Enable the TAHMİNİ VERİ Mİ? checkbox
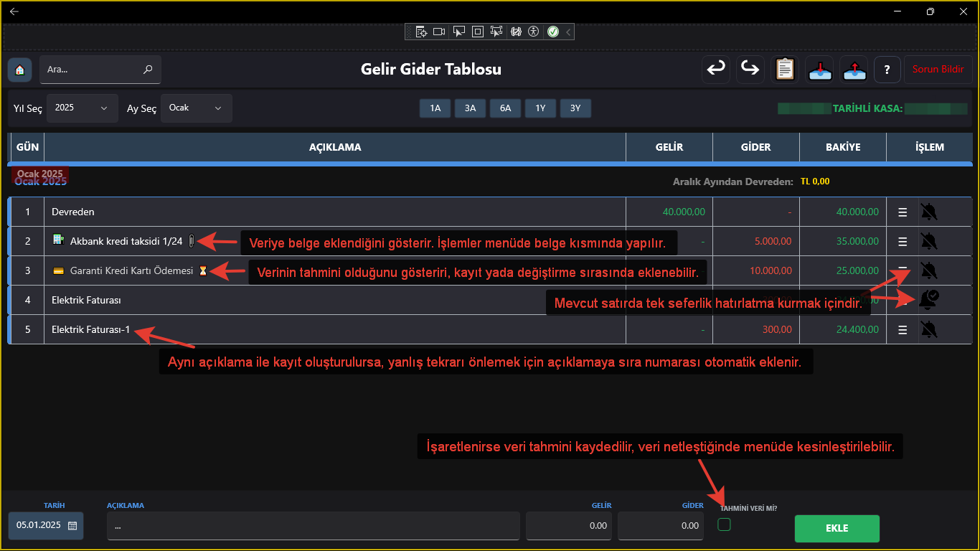This screenshot has height=551, width=980. [724, 524]
